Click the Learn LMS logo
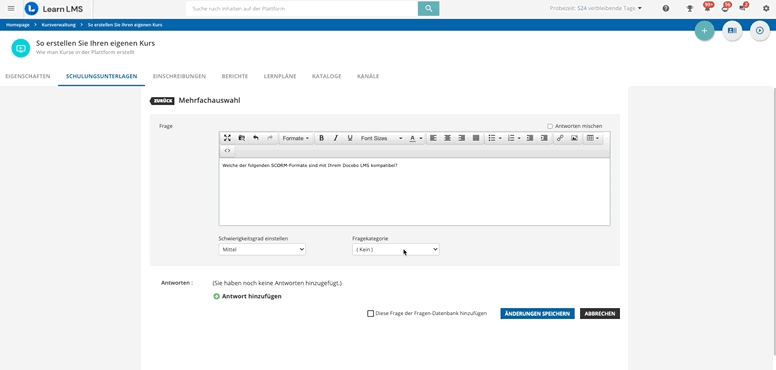 (x=54, y=8)
